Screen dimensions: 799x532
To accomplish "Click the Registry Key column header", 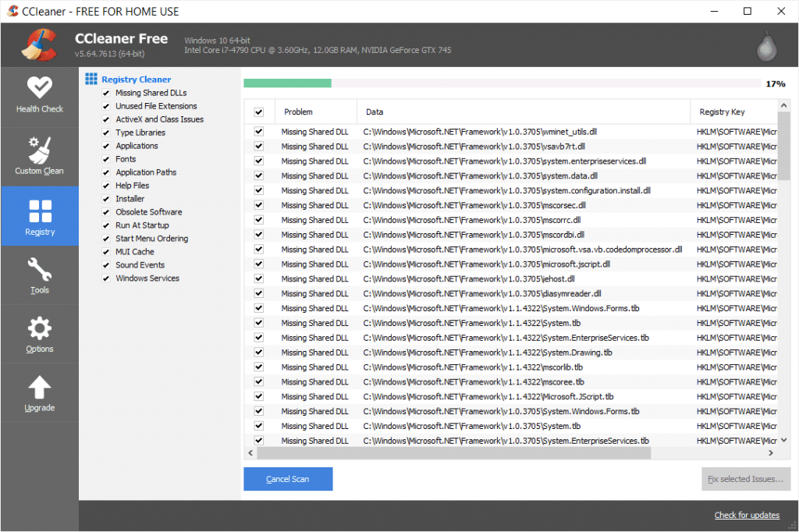I will coord(724,112).
